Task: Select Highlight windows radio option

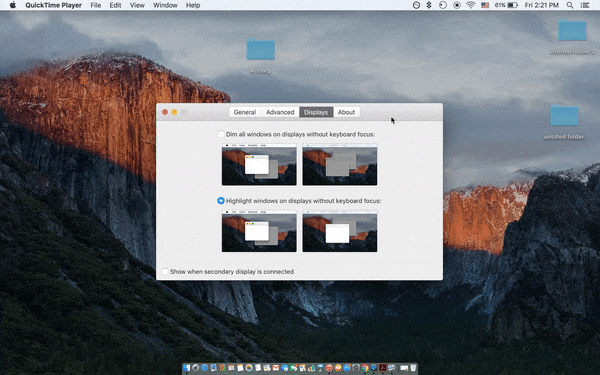Action: click(x=221, y=201)
